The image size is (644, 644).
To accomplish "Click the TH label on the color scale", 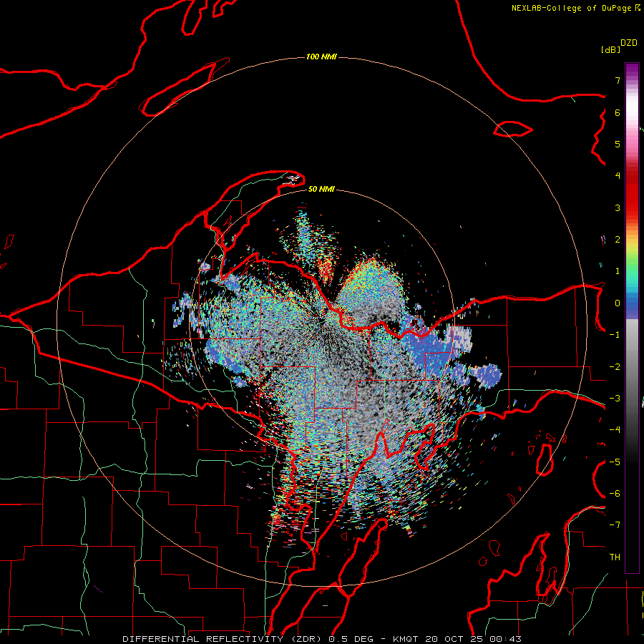I will [615, 557].
